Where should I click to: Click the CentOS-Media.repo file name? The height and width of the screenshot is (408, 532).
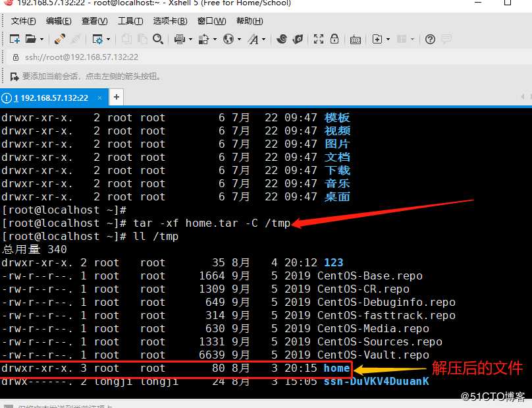pyautogui.click(x=373, y=329)
